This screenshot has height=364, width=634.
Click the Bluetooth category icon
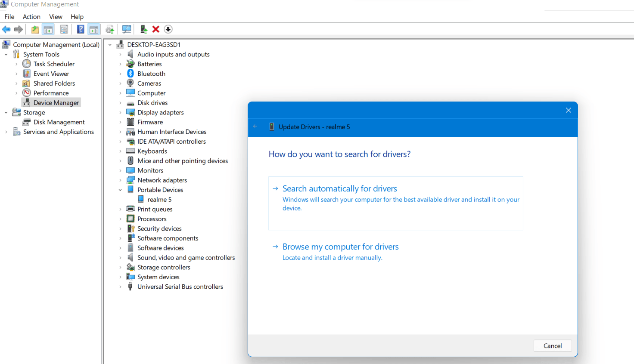click(131, 74)
